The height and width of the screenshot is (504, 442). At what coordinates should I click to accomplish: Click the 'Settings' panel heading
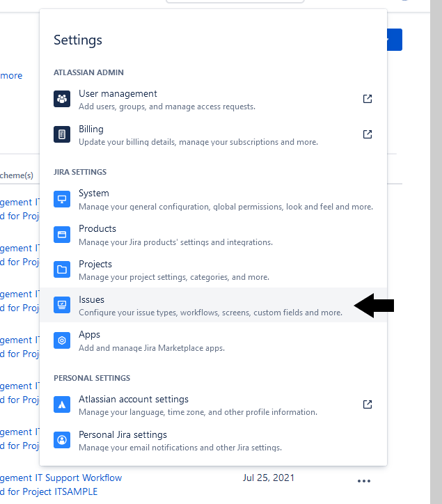(78, 40)
